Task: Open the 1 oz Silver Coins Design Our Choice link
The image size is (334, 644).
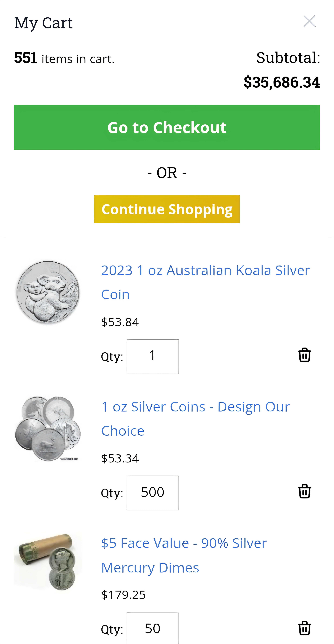Action: 196,419
